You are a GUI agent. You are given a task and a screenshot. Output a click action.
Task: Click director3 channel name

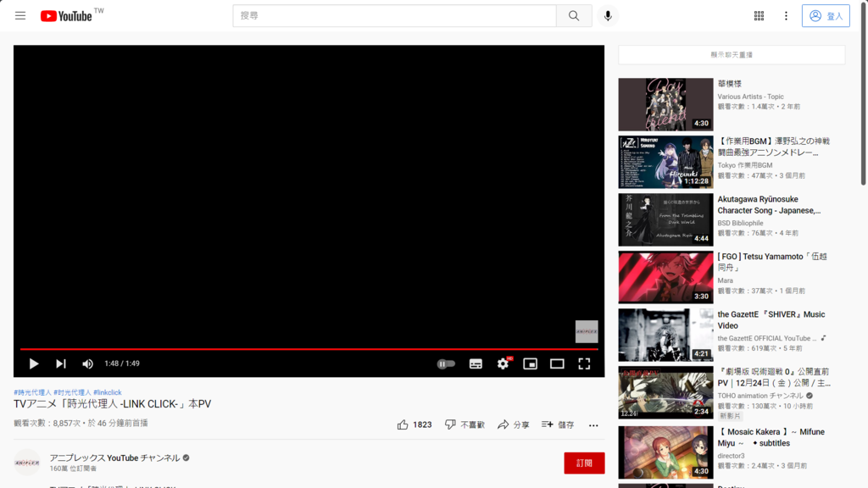pyautogui.click(x=732, y=456)
